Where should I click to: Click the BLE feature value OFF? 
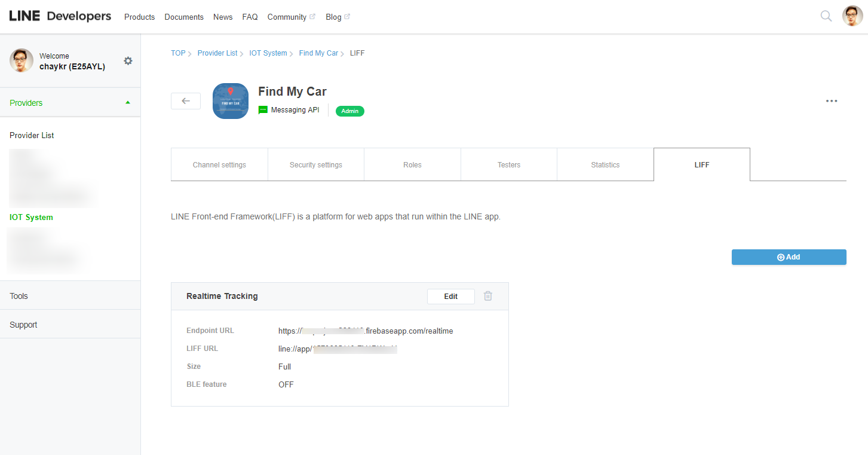pyautogui.click(x=286, y=384)
